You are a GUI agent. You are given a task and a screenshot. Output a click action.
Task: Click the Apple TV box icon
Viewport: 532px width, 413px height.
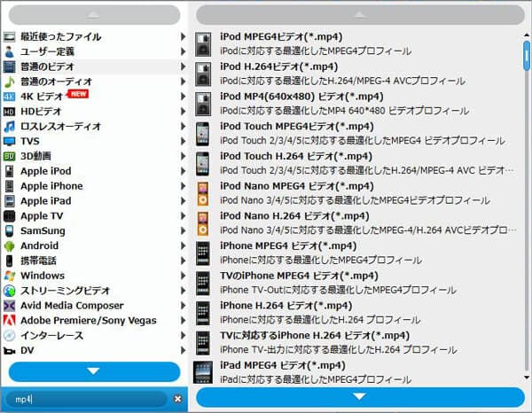click(9, 216)
